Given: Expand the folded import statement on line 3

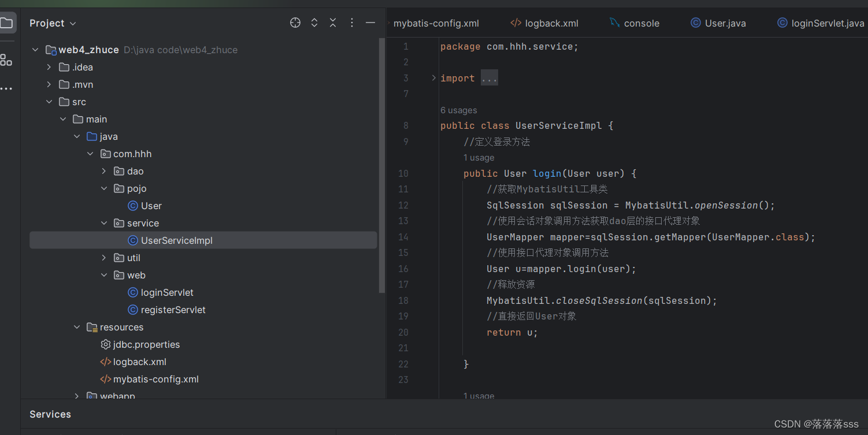Looking at the screenshot, I should [489, 77].
